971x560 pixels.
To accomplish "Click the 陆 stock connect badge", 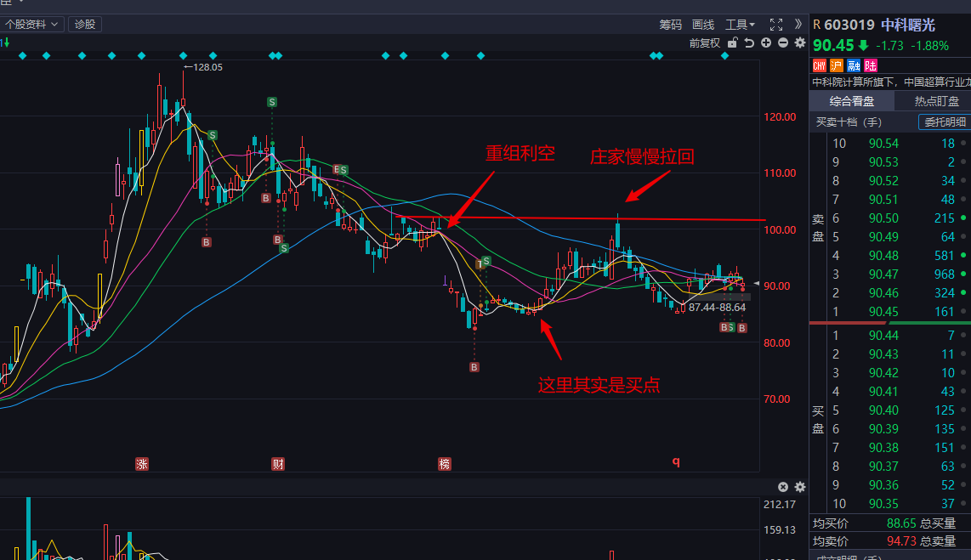I will [870, 65].
